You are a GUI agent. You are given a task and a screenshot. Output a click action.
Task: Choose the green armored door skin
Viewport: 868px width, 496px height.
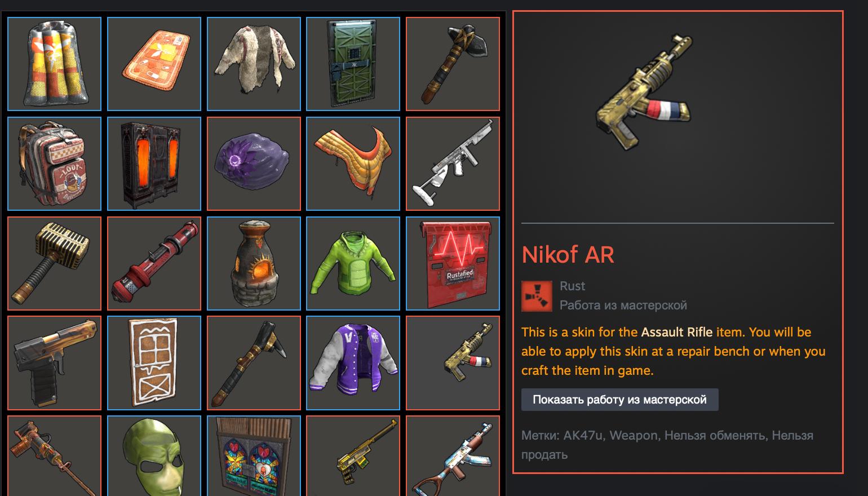point(353,64)
